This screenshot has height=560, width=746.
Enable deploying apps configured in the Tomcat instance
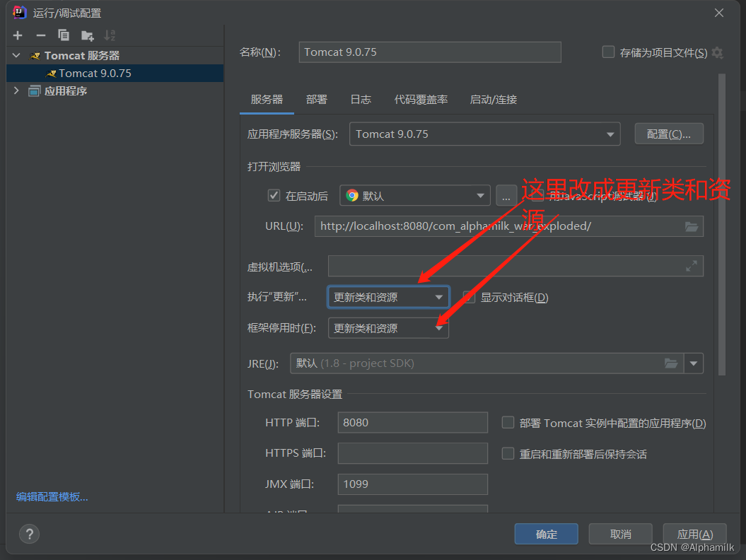coord(508,423)
